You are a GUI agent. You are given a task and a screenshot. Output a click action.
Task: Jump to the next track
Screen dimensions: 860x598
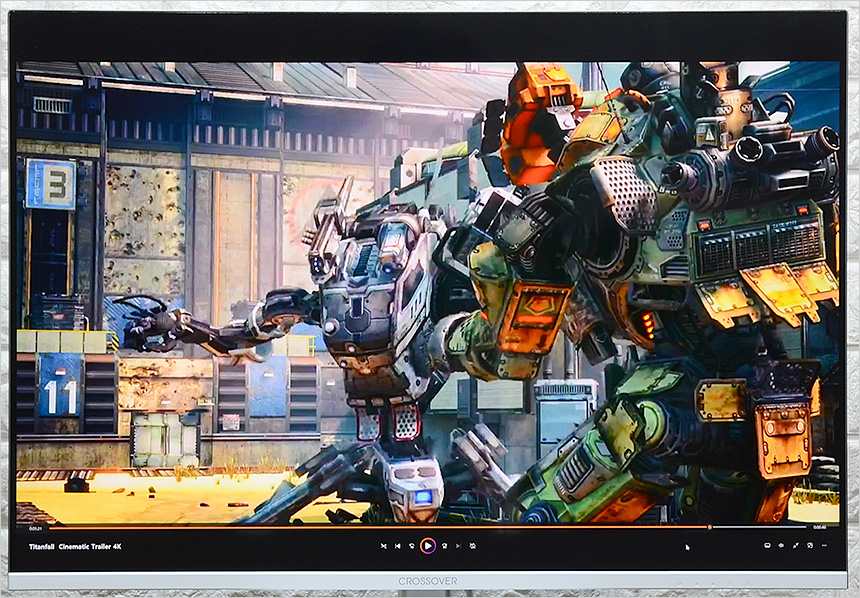point(458,546)
